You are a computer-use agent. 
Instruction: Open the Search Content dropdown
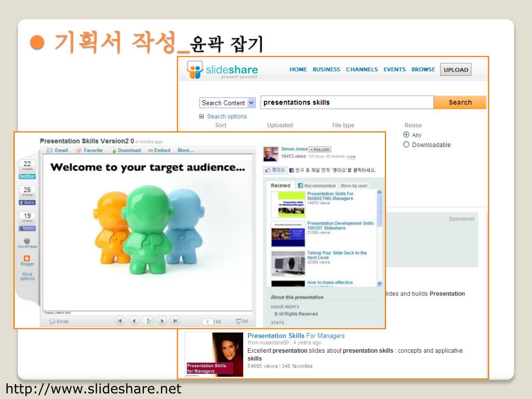pos(228,102)
